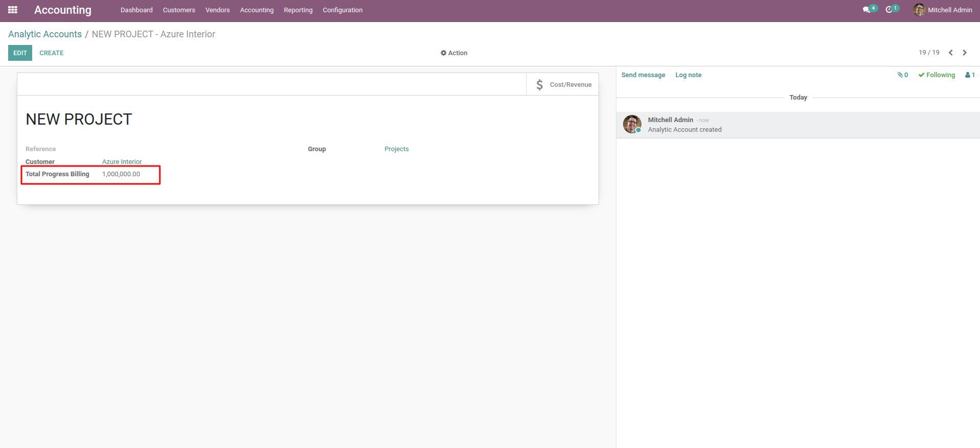The height and width of the screenshot is (448, 980).
Task: Open the followers person icon
Action: tap(970, 75)
